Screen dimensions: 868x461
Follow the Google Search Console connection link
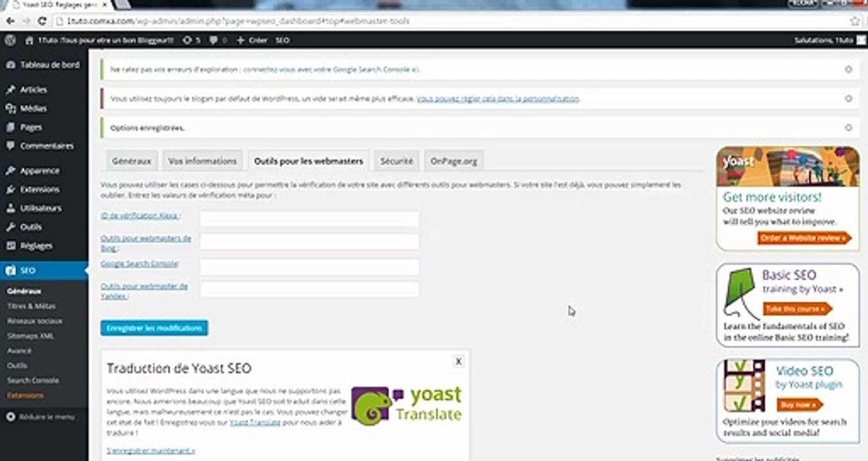tap(331, 69)
